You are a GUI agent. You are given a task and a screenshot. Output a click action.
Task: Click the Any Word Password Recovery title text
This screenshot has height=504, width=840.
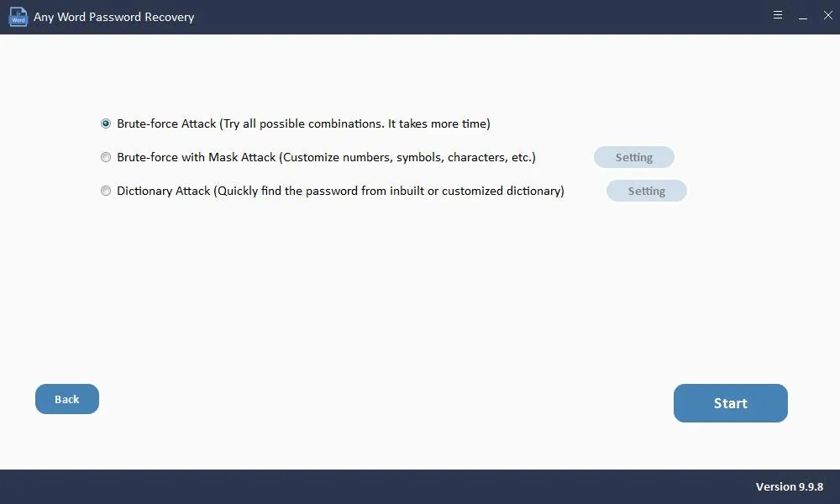click(x=114, y=16)
